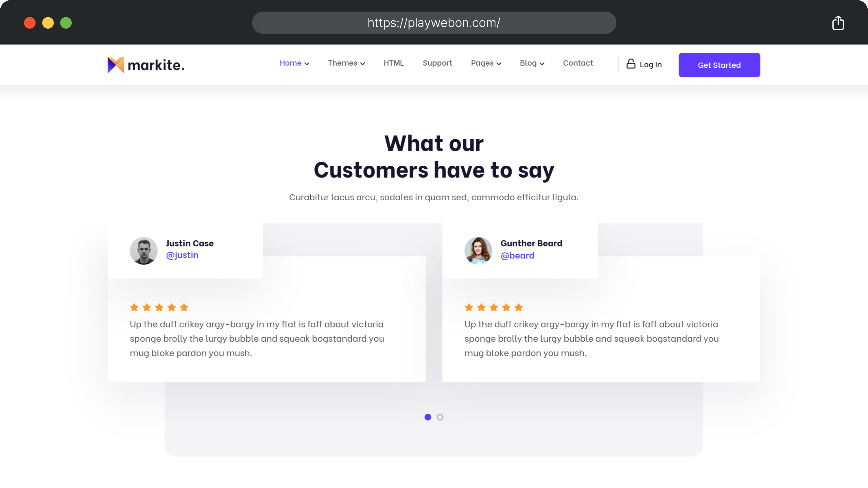Click fifth star of Gunther Beard rating
This screenshot has height=488, width=868.
tap(519, 307)
